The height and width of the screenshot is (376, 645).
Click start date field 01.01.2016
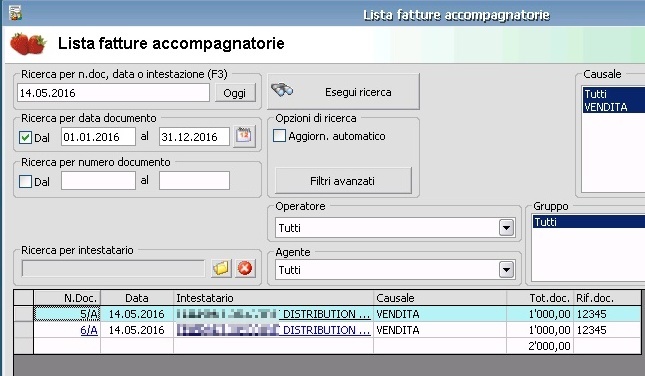tap(98, 137)
